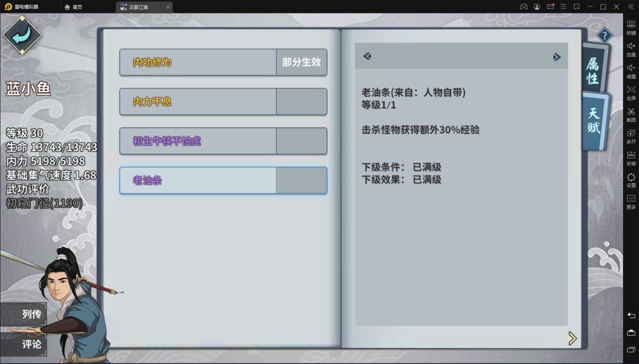Screen dimensions: 639x364
Task: Open the gamepad icon in title bar
Action: (524, 6)
